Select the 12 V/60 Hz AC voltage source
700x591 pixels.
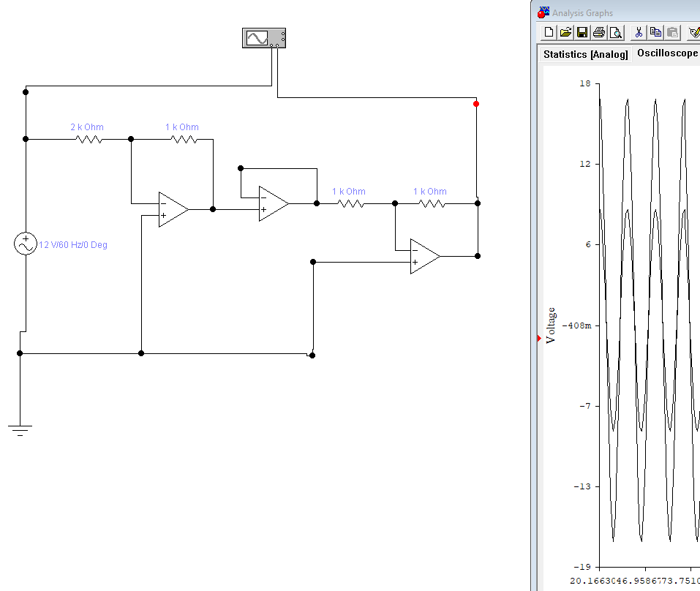[26, 244]
